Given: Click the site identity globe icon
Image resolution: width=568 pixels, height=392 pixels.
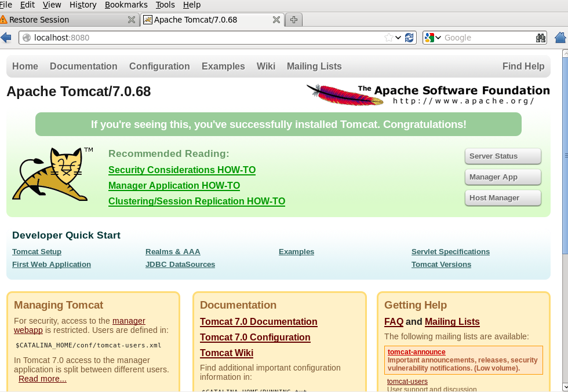Looking at the screenshot, I should (27, 37).
